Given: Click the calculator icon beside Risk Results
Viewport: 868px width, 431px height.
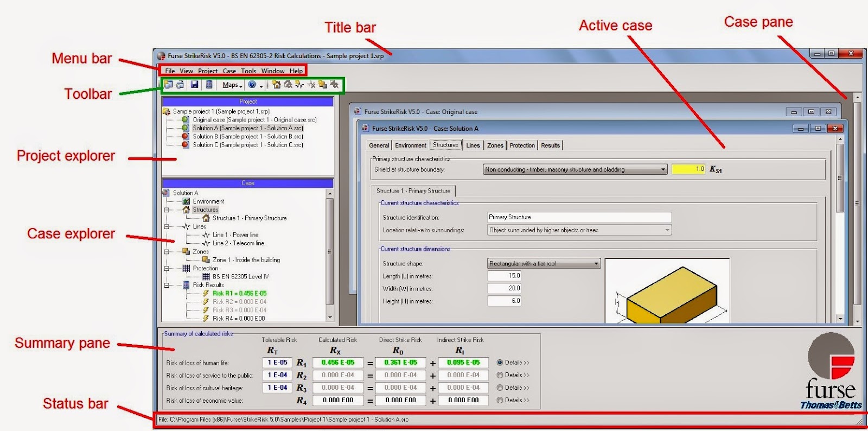Looking at the screenshot, I should click(186, 285).
